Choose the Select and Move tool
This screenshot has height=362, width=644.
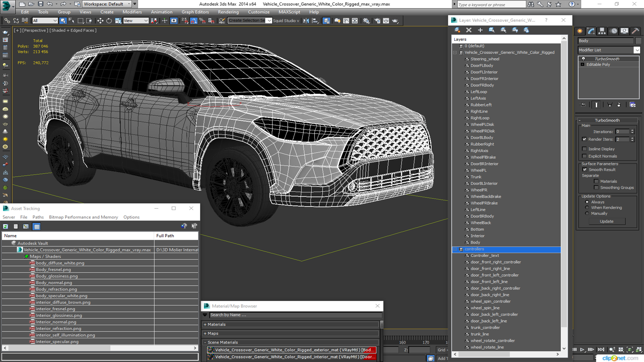[x=100, y=21]
